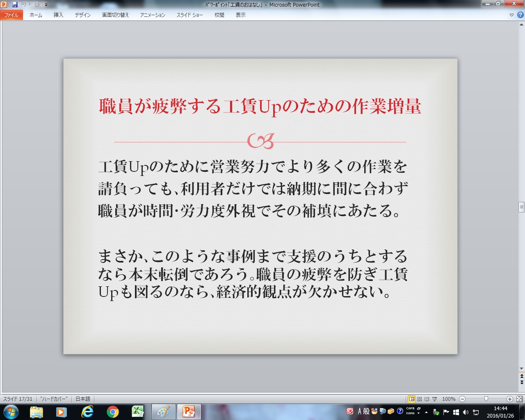Click the zoom slider handle
525x420 pixels.
coord(486,399)
